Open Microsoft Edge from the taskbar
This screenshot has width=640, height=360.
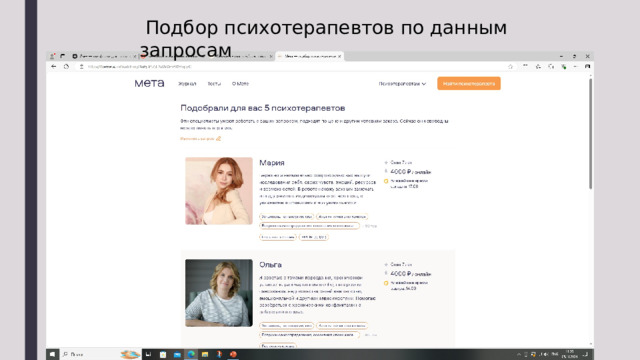pos(191,354)
